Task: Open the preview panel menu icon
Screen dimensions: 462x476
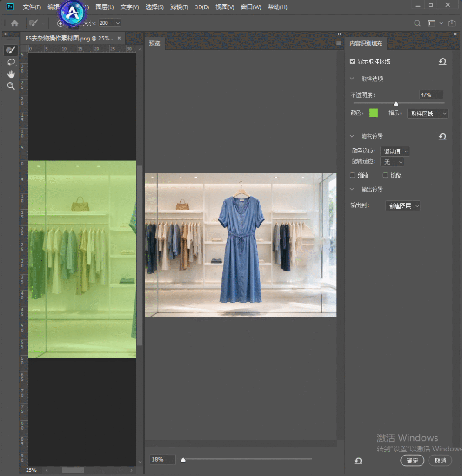Action: click(x=339, y=43)
